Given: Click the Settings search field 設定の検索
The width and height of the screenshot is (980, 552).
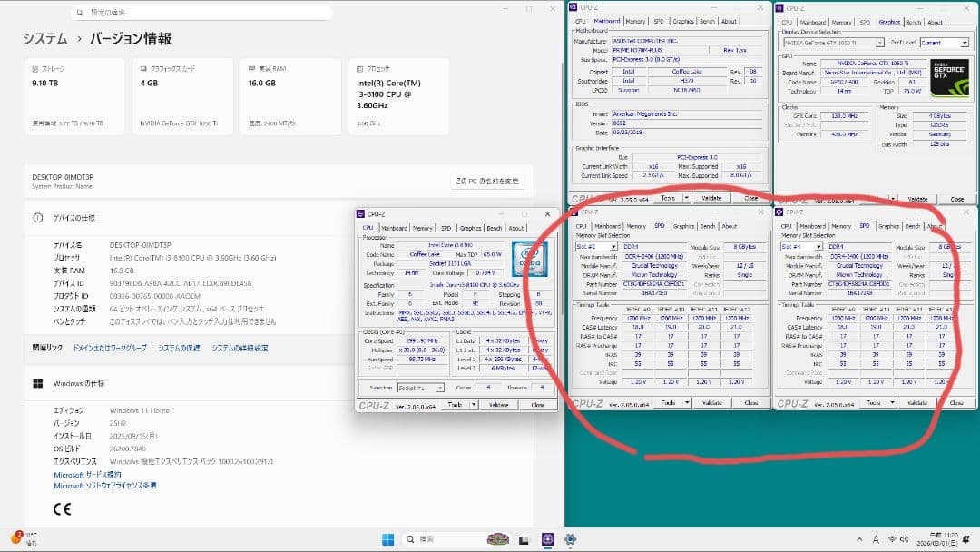Looking at the screenshot, I should click(201, 13).
